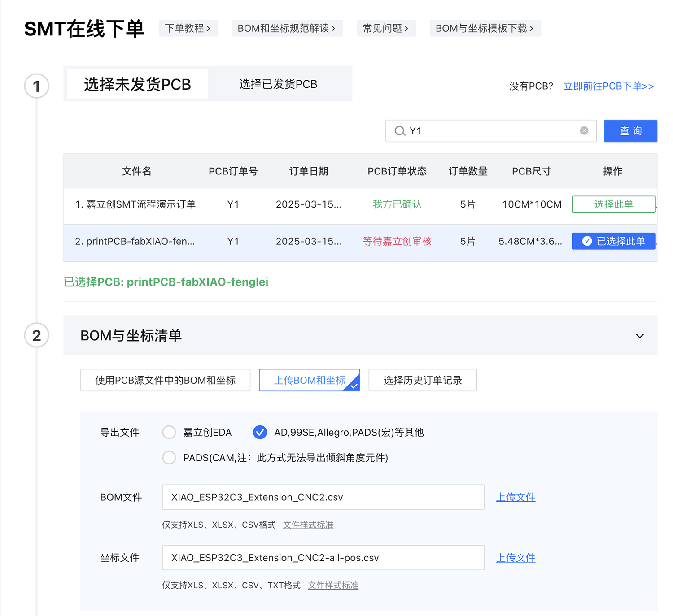This screenshot has height=616, width=673.
Task: Click the search magnifier icon in query box
Action: point(399,131)
